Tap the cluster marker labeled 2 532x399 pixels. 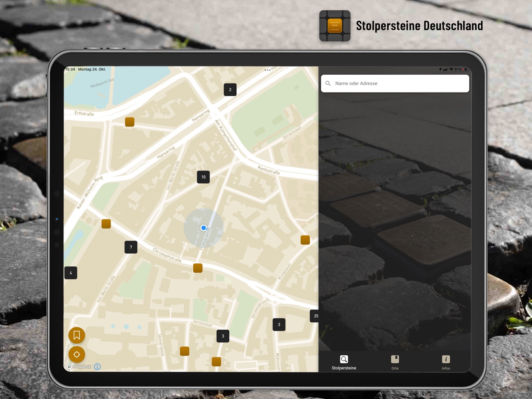[230, 90]
